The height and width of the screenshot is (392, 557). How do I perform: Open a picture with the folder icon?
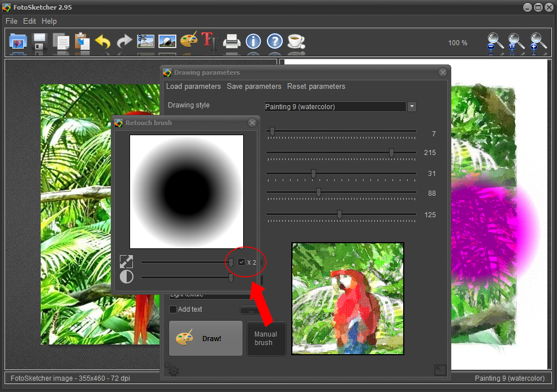pyautogui.click(x=18, y=42)
